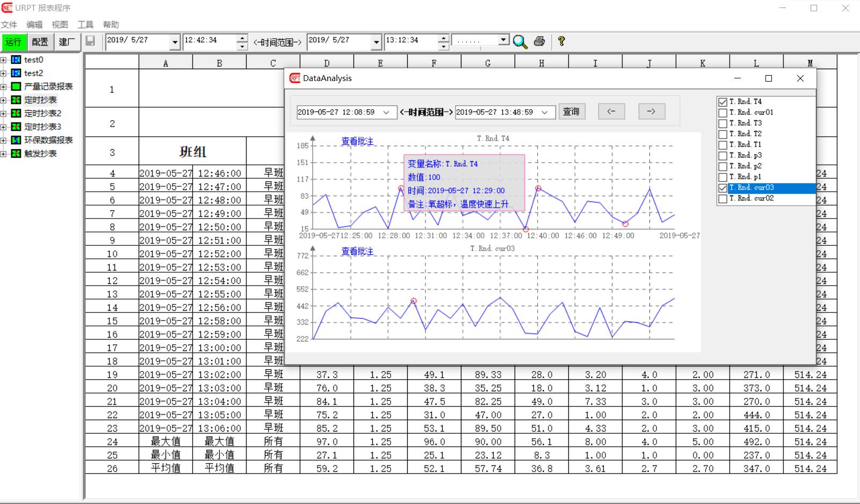Viewport: 860px width, 504px height.
Task: Click the printer icon in toolbar
Action: click(539, 41)
